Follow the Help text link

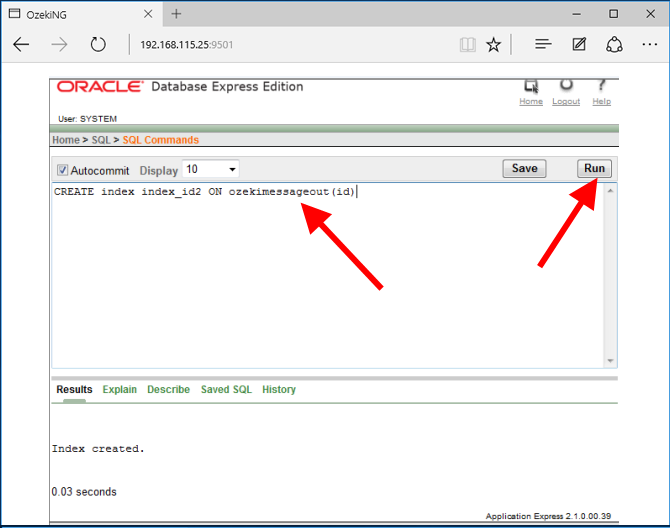click(x=601, y=102)
